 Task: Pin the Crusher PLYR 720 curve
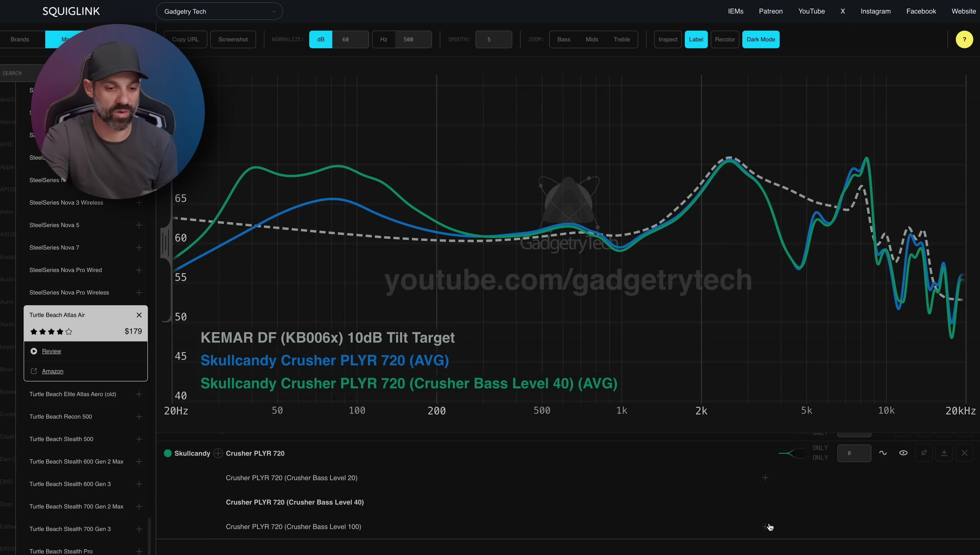[924, 453]
